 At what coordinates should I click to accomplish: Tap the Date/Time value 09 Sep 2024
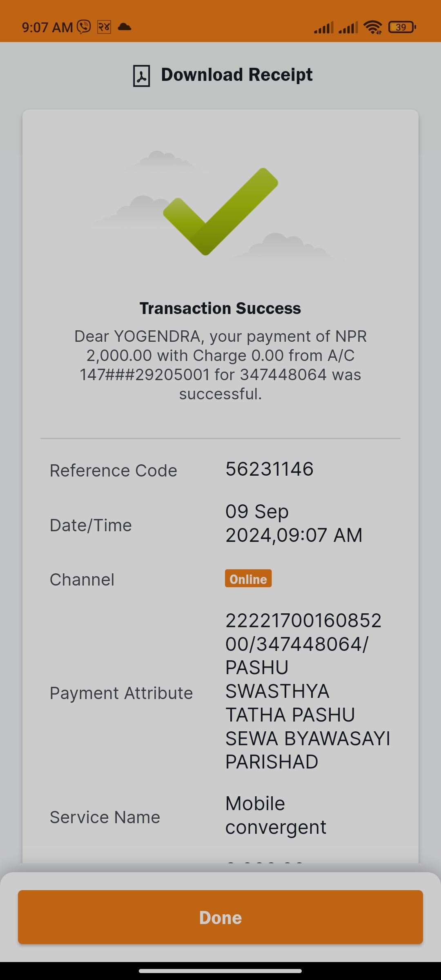pyautogui.click(x=294, y=523)
